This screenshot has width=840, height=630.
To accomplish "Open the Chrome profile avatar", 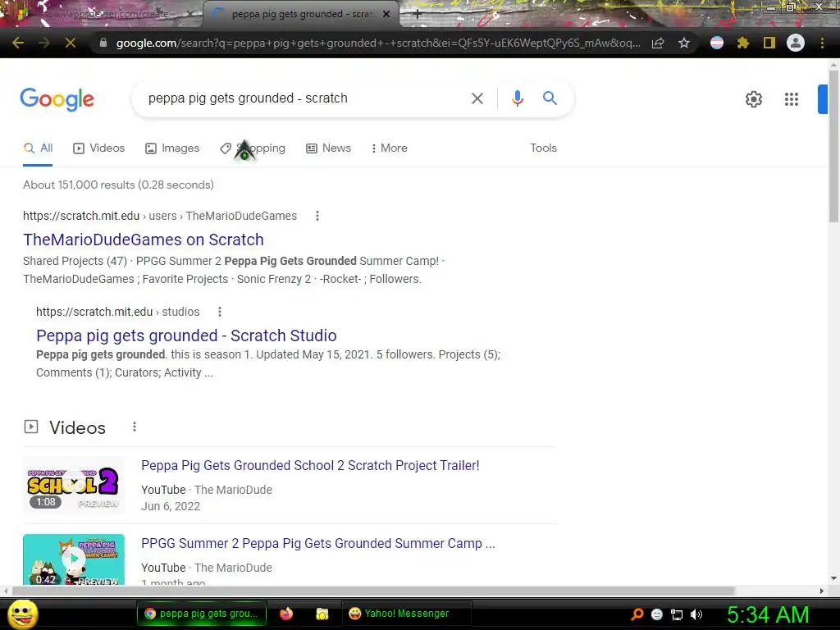I will pos(796,43).
